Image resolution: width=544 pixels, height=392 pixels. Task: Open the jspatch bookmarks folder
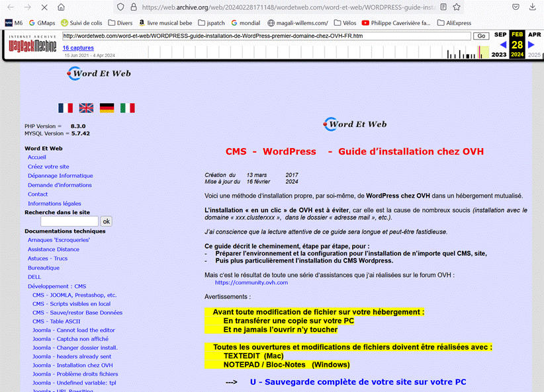pyautogui.click(x=211, y=23)
